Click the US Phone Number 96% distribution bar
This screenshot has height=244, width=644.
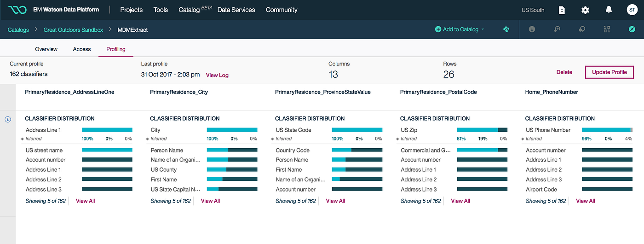point(607,130)
